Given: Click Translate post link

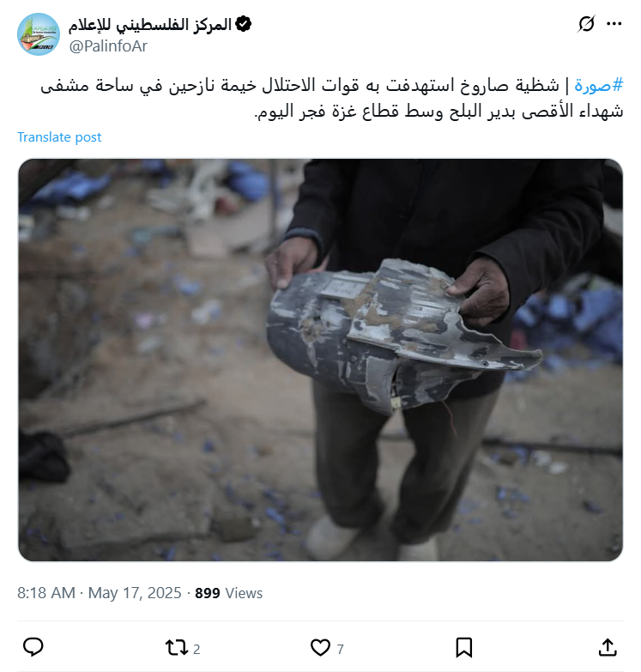Looking at the screenshot, I should click(59, 137).
